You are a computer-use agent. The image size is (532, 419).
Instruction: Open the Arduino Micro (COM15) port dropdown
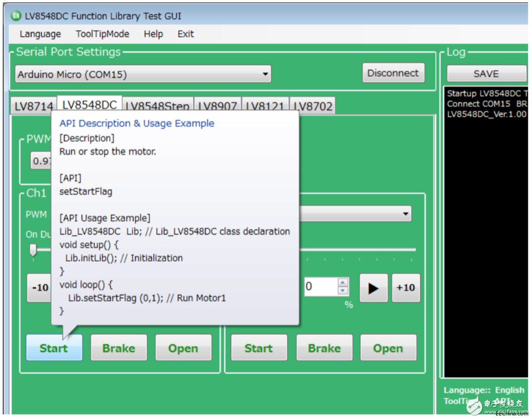(143, 74)
